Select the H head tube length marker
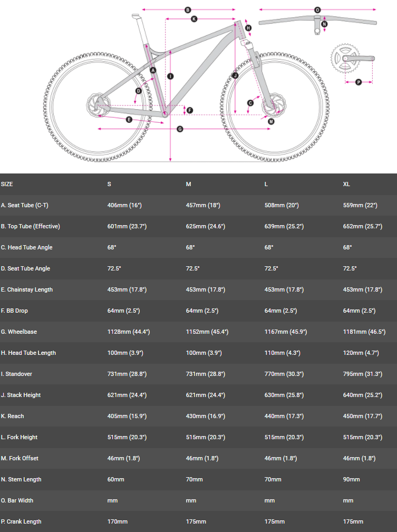 click(x=248, y=28)
